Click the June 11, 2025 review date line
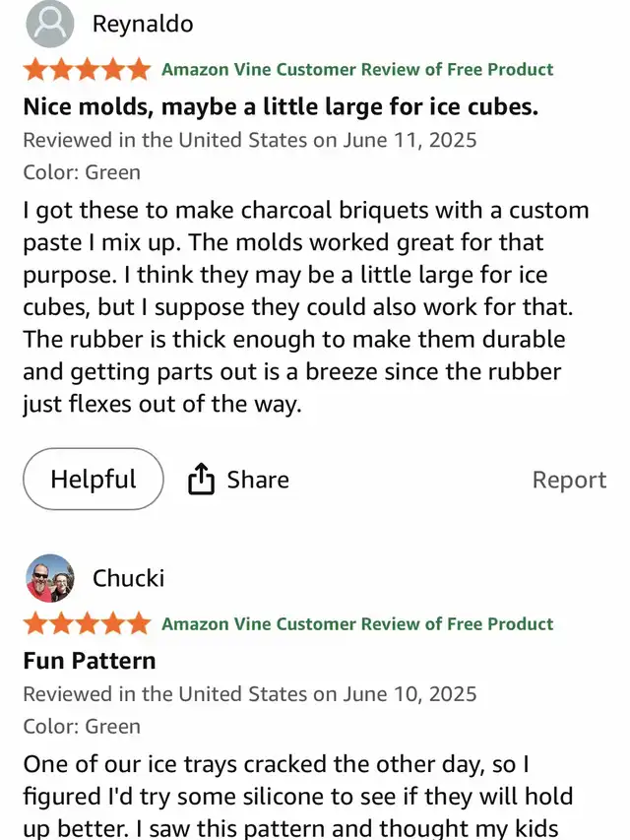Image resolution: width=630 pixels, height=840 pixels. [250, 140]
